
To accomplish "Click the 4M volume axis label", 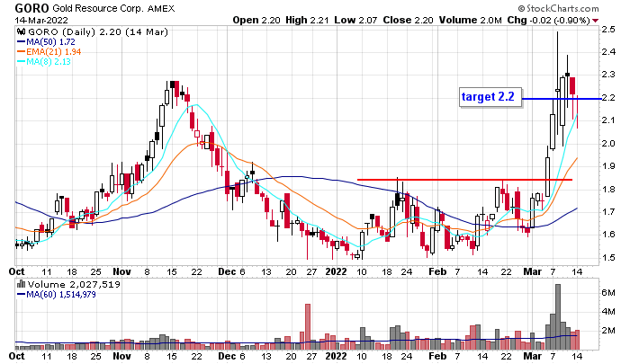I will click(608, 312).
